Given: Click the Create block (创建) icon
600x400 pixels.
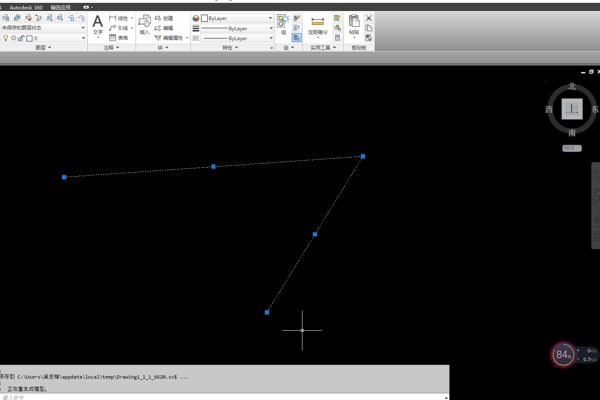Looking at the screenshot, I should (x=163, y=18).
